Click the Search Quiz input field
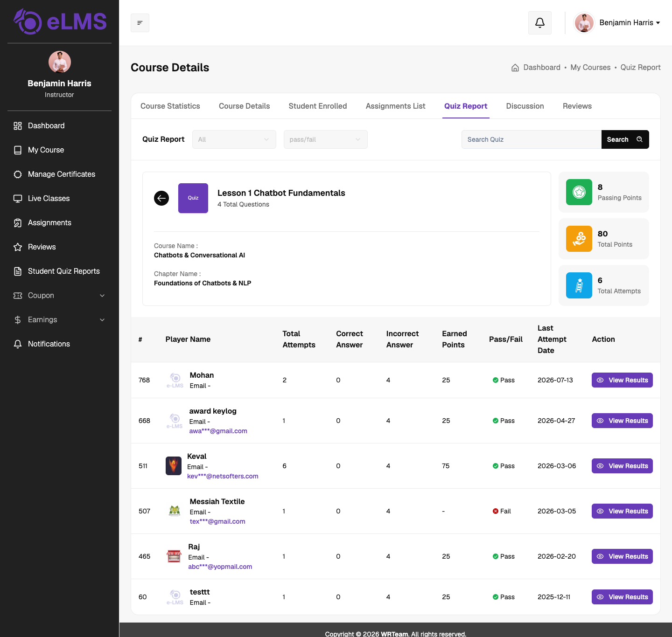Viewport: 672px width, 637px height. coord(532,139)
